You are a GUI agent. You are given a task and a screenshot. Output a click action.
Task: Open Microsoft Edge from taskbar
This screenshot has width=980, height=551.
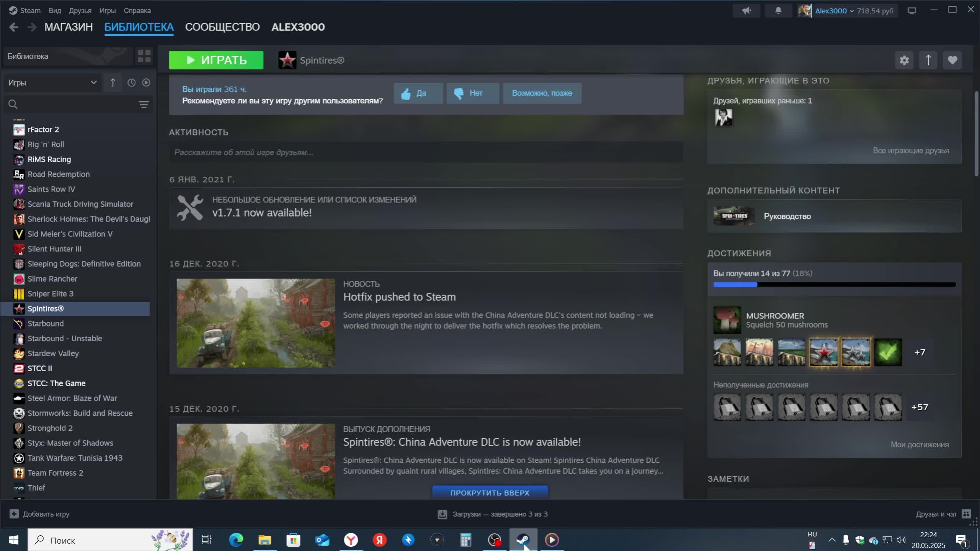click(x=236, y=540)
